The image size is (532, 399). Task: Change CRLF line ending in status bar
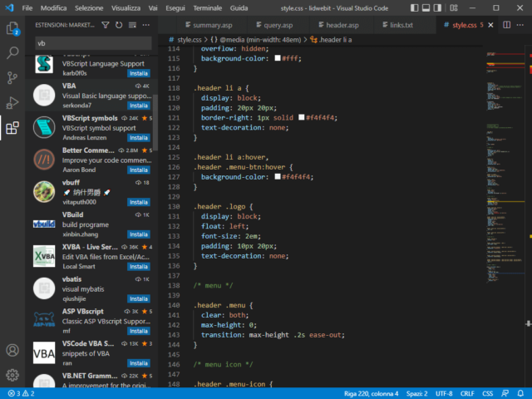coord(467,393)
